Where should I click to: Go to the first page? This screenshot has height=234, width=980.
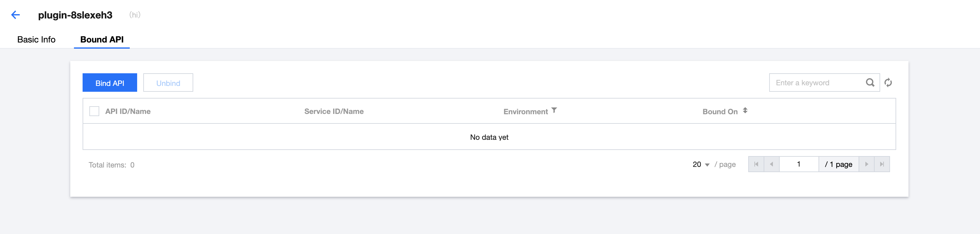pyautogui.click(x=756, y=164)
